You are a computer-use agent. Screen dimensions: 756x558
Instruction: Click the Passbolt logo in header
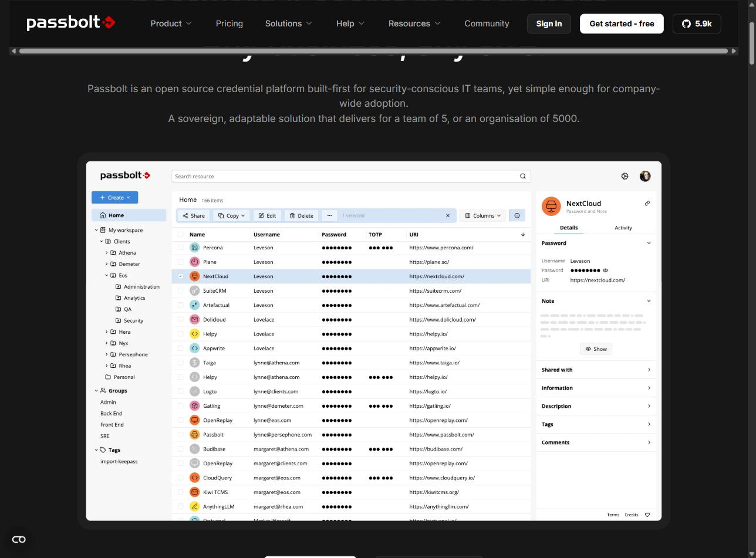pyautogui.click(x=70, y=23)
